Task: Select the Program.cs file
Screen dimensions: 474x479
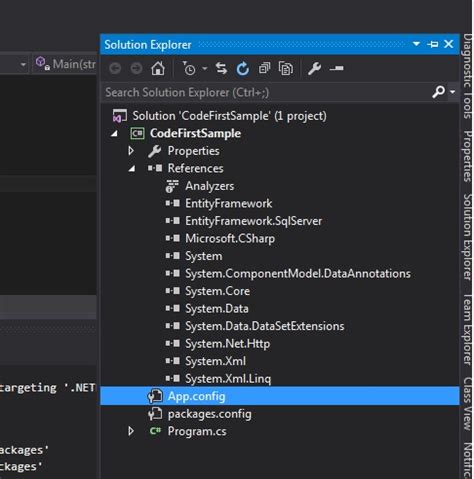Action: (197, 431)
